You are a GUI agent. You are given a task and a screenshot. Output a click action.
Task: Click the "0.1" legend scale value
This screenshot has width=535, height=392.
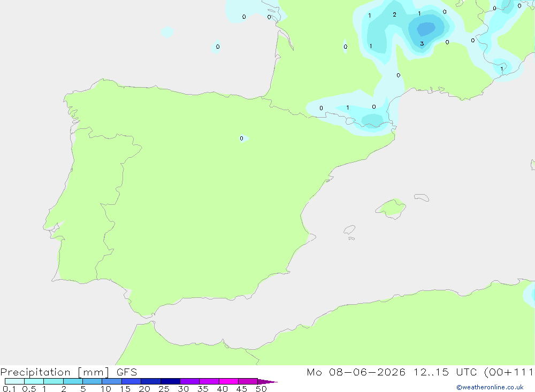[x=9, y=389]
